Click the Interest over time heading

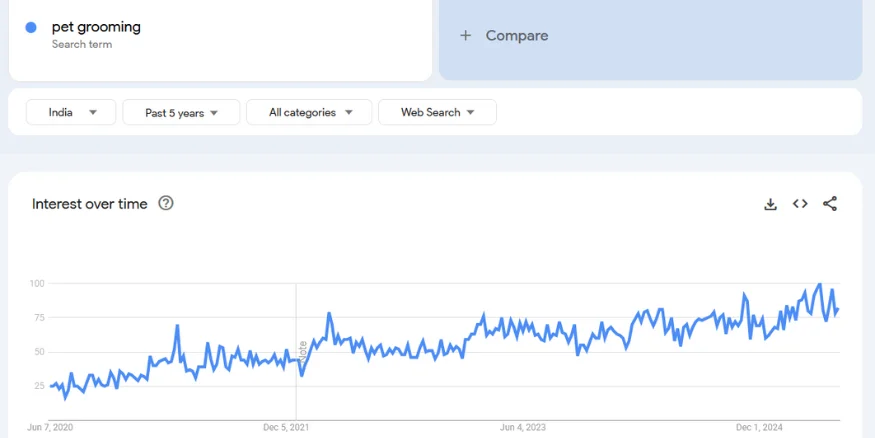point(90,204)
